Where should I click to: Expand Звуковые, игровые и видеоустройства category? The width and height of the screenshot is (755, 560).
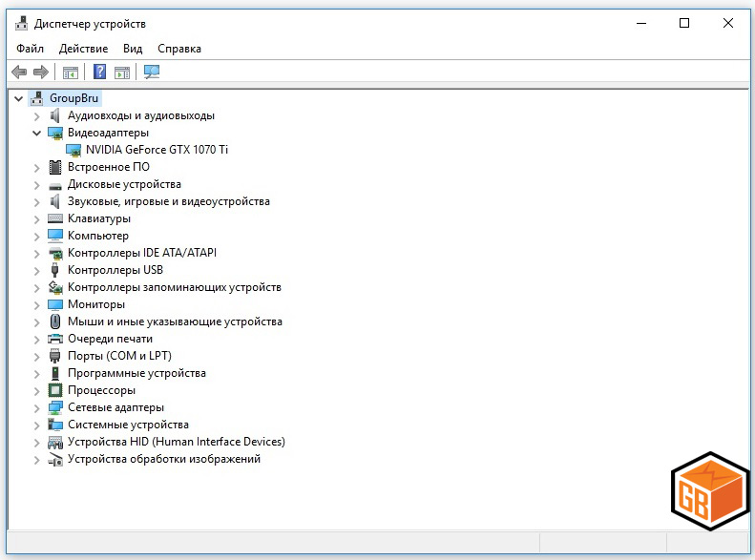click(36, 202)
